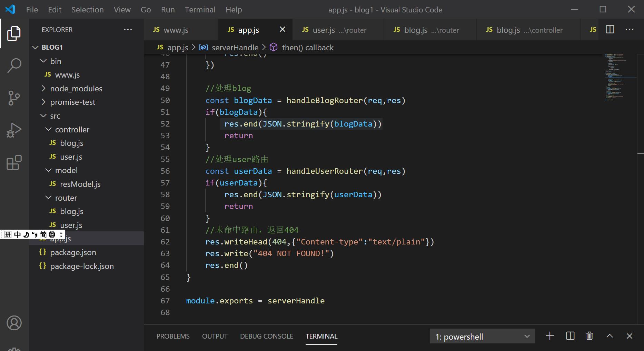The width and height of the screenshot is (644, 351).
Task: Click the serverHandle breadcrumb symbol icon
Action: [203, 47]
